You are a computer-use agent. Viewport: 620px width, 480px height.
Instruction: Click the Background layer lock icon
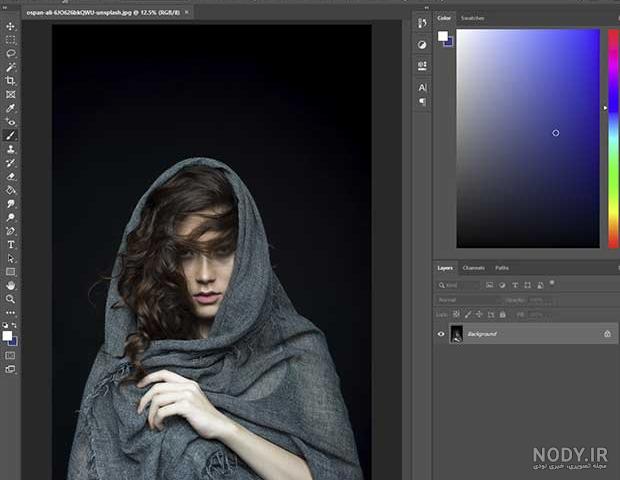(x=607, y=334)
